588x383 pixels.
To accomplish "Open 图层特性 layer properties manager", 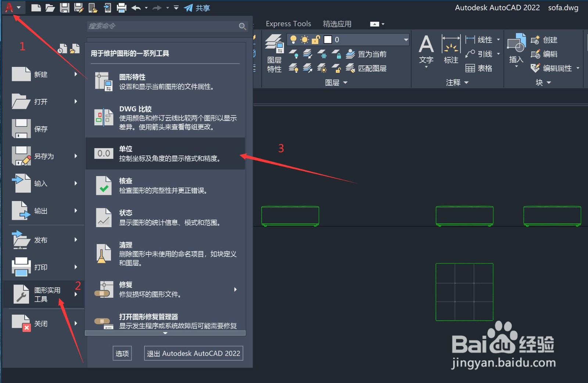I will point(274,54).
